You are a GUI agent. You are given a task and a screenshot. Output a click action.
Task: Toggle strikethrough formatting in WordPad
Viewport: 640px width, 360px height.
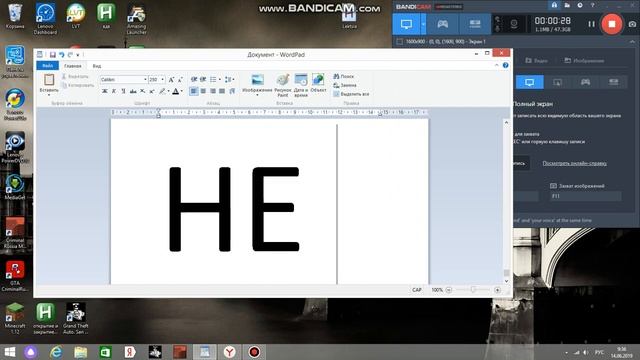coord(133,91)
